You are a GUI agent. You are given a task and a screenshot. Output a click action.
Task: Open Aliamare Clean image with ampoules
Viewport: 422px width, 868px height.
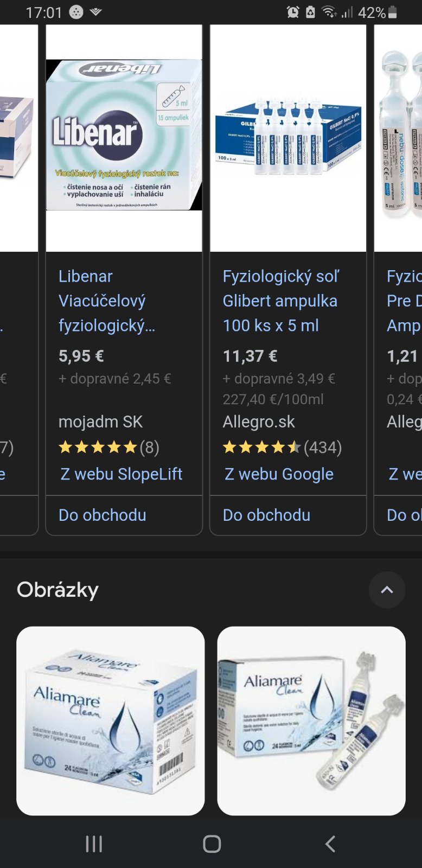[x=311, y=720]
